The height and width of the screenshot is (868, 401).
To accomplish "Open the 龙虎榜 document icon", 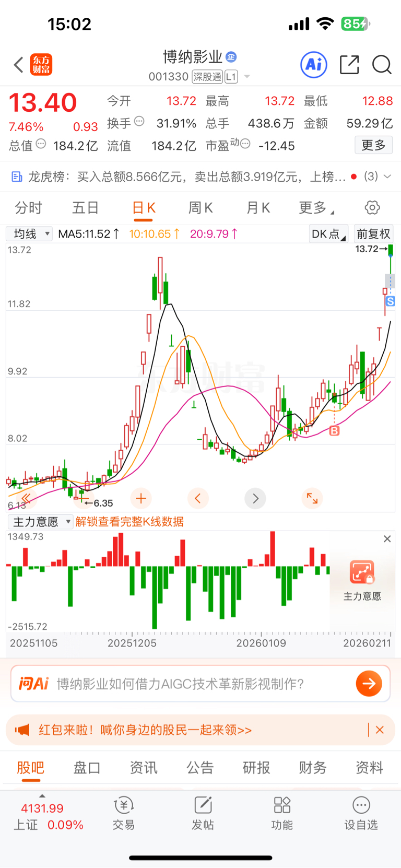I will 17,177.
